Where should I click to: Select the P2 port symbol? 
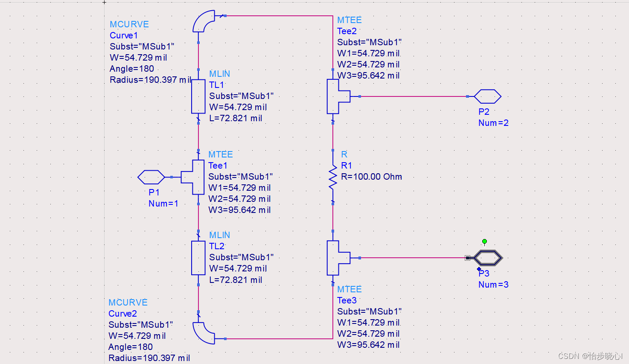coord(487,96)
